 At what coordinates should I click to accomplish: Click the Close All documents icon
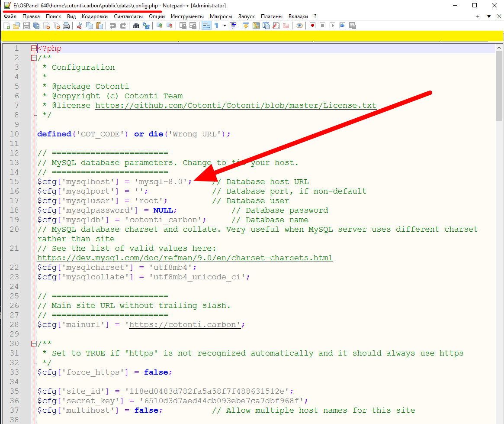tap(56, 26)
